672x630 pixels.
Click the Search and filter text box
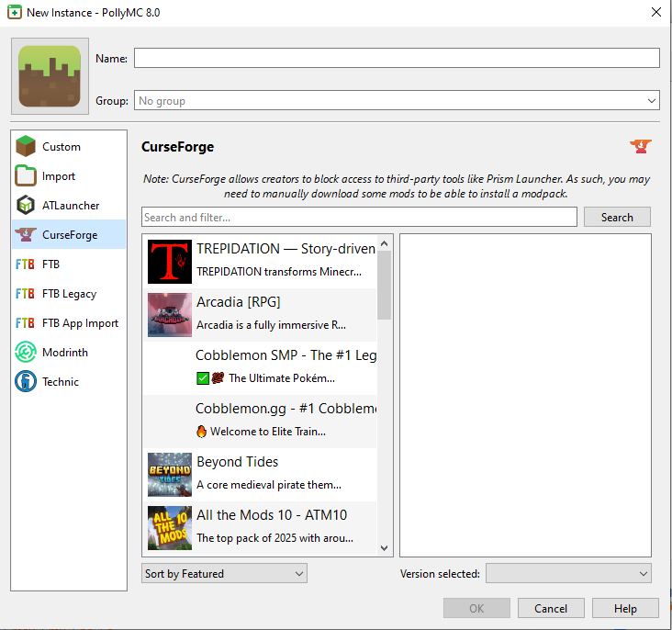pyautogui.click(x=359, y=217)
